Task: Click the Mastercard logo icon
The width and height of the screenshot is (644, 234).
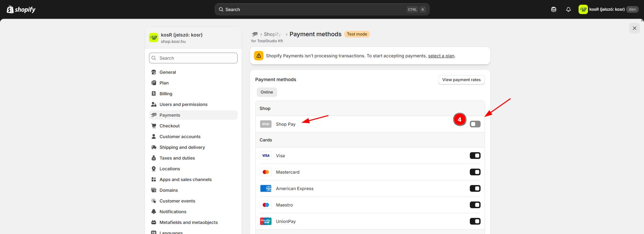Action: pos(265,172)
